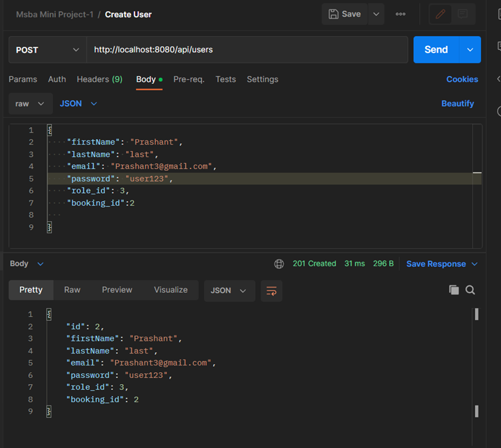Switch to the Auth tab
The height and width of the screenshot is (448, 501).
[57, 79]
